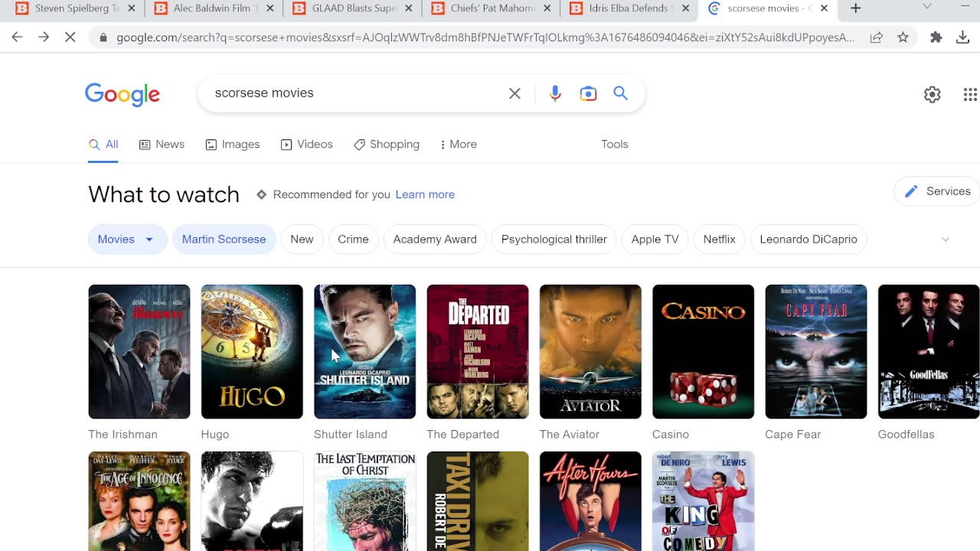
Task: Open the Casino movie poster
Action: 703,351
